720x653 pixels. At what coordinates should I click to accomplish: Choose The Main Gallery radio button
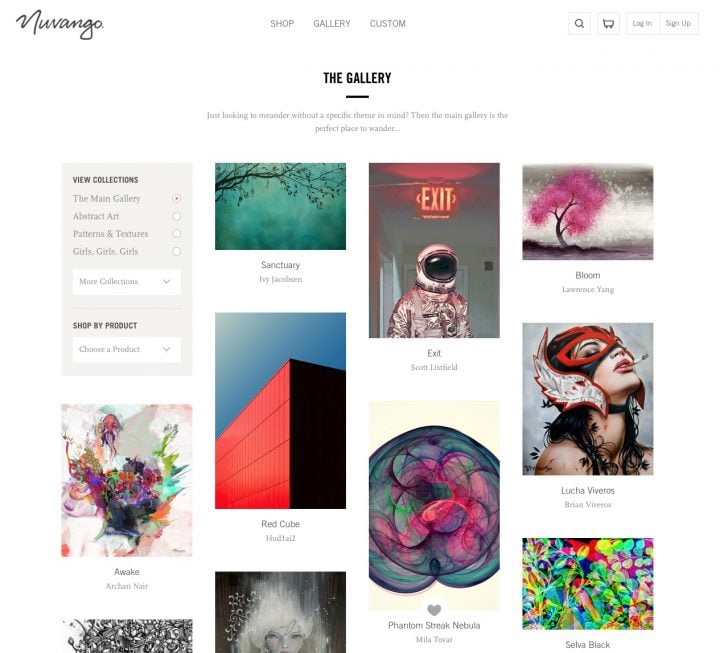[x=176, y=198]
